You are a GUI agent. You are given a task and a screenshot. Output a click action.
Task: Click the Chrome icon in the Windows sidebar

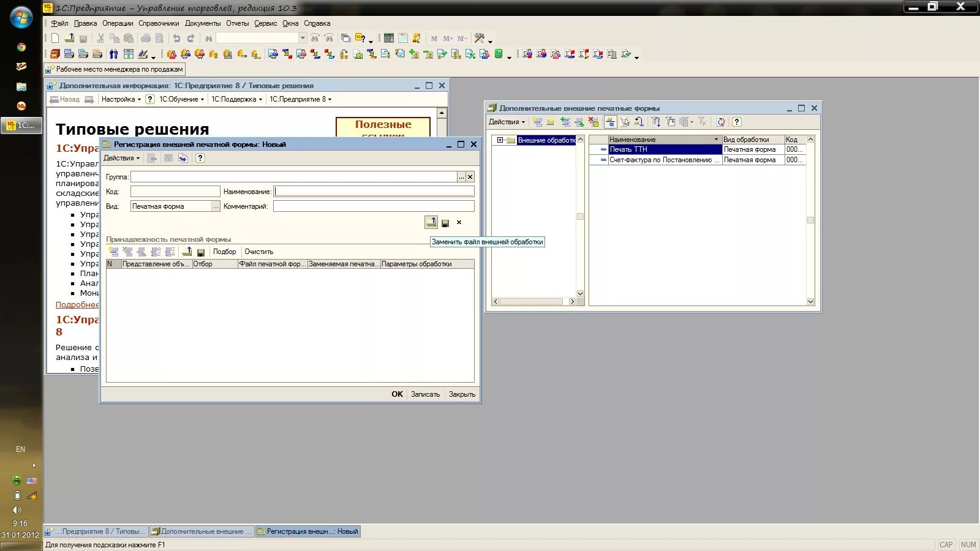coord(21,47)
